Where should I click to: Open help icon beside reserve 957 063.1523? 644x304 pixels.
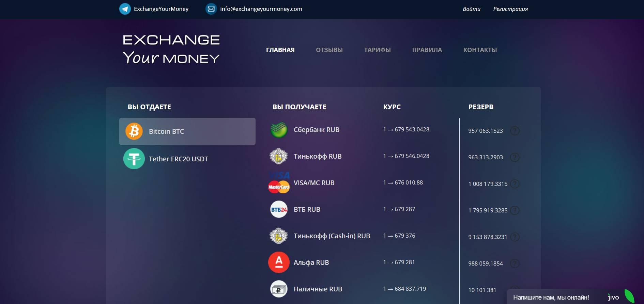tap(515, 131)
